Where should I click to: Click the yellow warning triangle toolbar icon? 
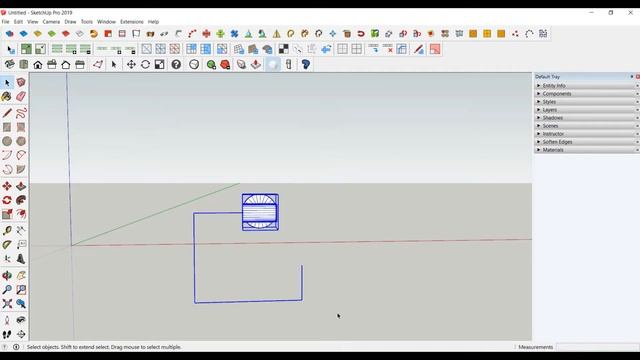(277, 33)
